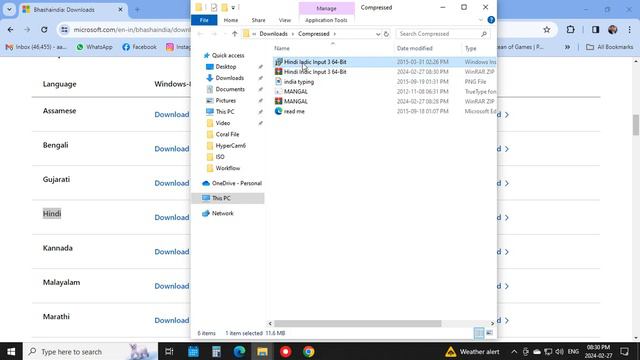Screen dimensions: 640x360
Task: Open Task View on taskbar
Action: pos(169,351)
